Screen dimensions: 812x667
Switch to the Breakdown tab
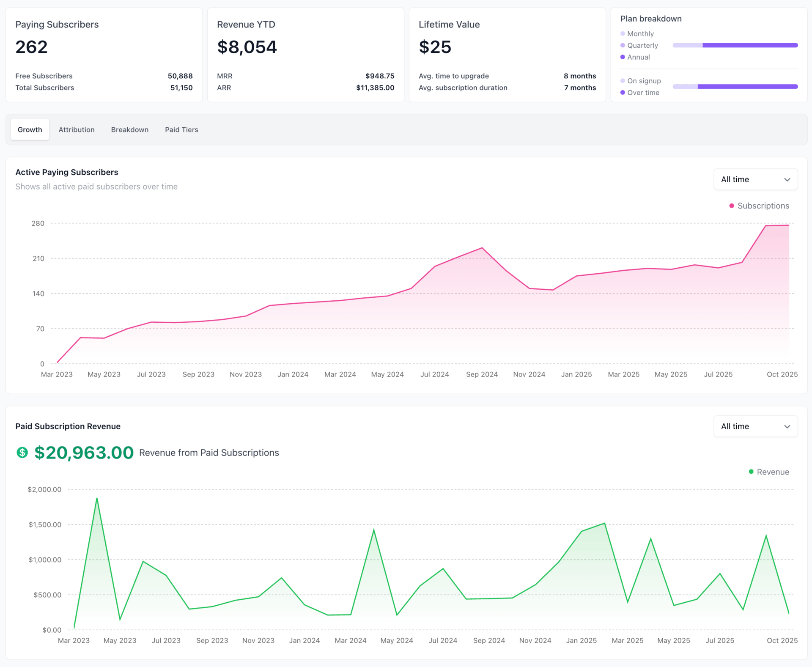[x=129, y=130]
